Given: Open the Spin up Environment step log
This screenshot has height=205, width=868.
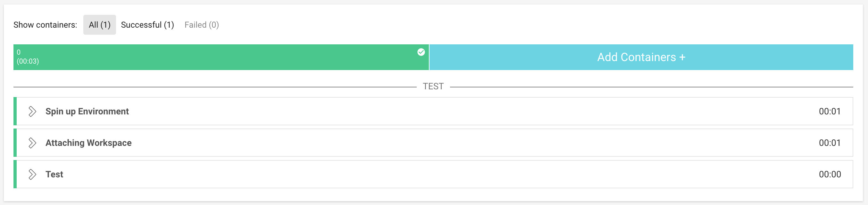Looking at the screenshot, I should coord(87,111).
